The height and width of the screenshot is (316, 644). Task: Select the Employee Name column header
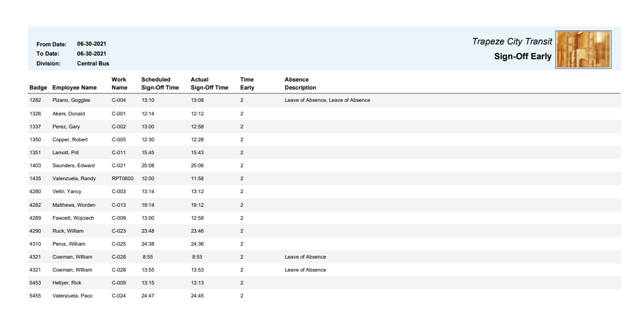[x=74, y=88]
